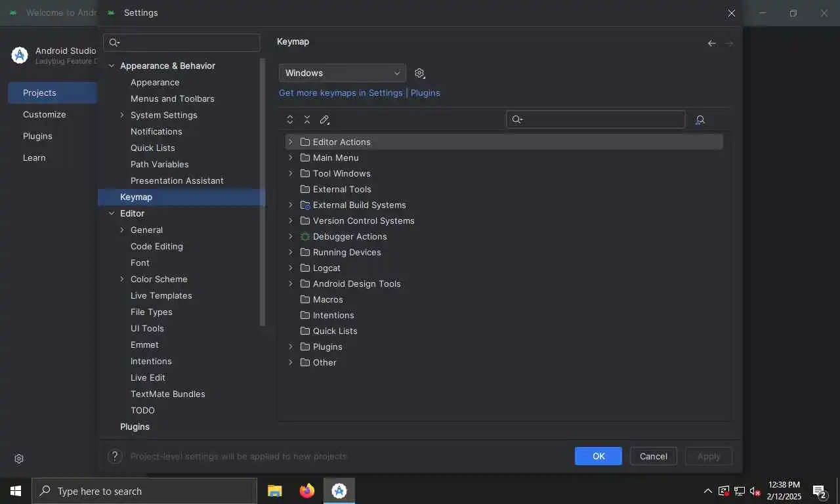The image size is (840, 504).
Task: Open Get more keymaps in Settings link
Action: pos(341,93)
